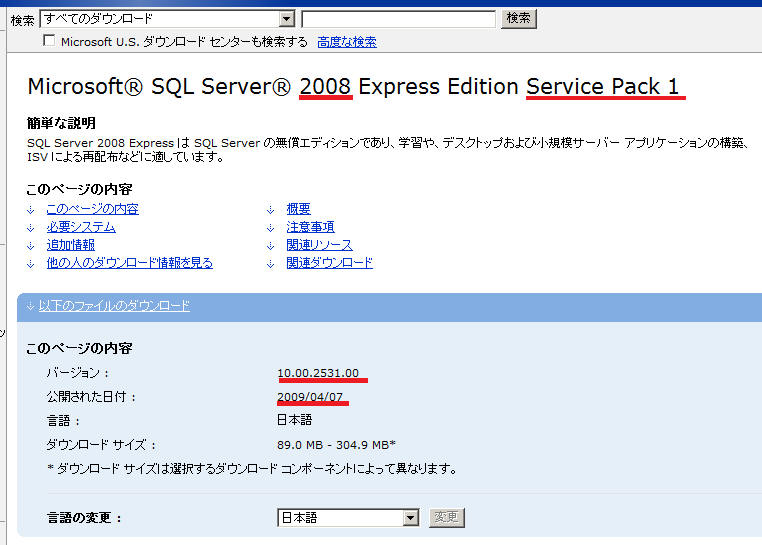This screenshot has height=545, width=762.
Task: Jump to 関連ダウンロード section link
Action: (329, 263)
